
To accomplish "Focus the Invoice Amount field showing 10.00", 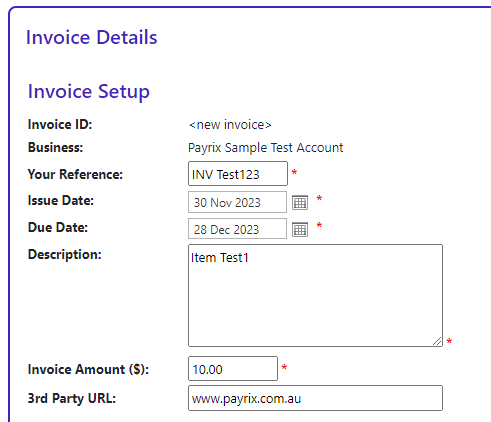I will pyautogui.click(x=233, y=368).
